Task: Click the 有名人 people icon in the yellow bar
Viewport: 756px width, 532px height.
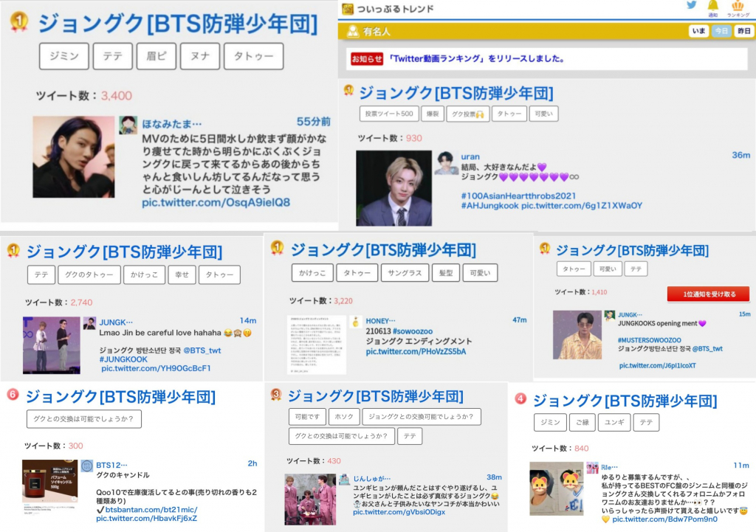Action: [x=353, y=31]
